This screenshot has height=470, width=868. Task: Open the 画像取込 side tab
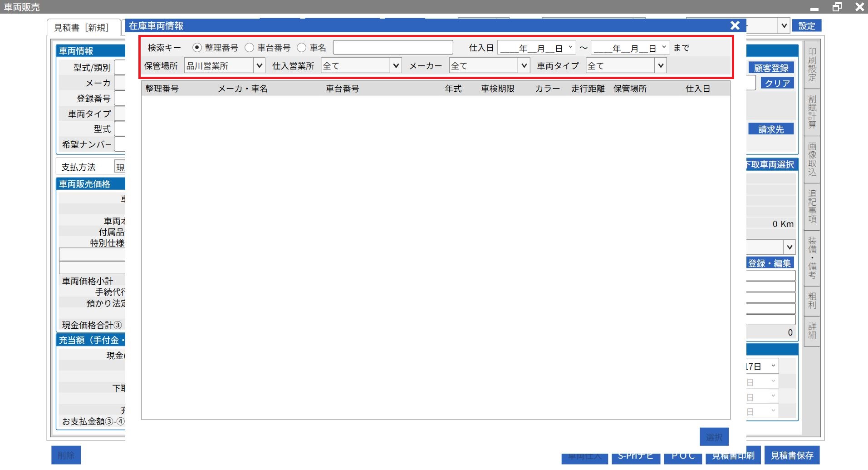click(812, 159)
